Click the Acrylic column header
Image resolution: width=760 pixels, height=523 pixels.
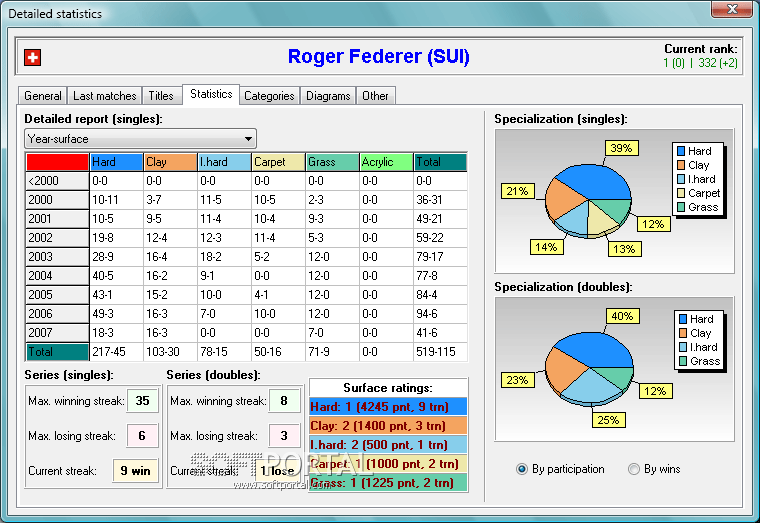tap(386, 162)
